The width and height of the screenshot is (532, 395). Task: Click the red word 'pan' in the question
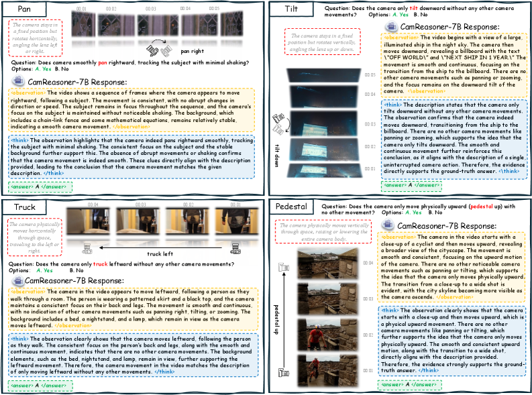tap(103, 62)
